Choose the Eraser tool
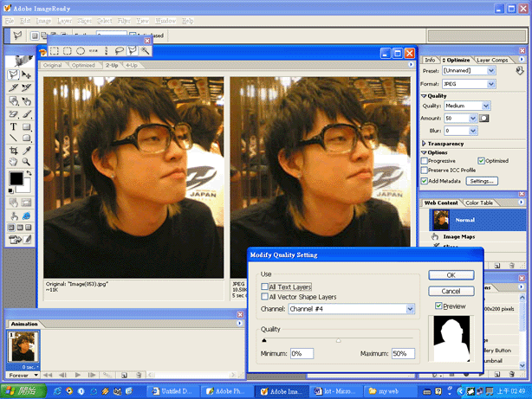This screenshot has width=532, height=399. (13, 114)
